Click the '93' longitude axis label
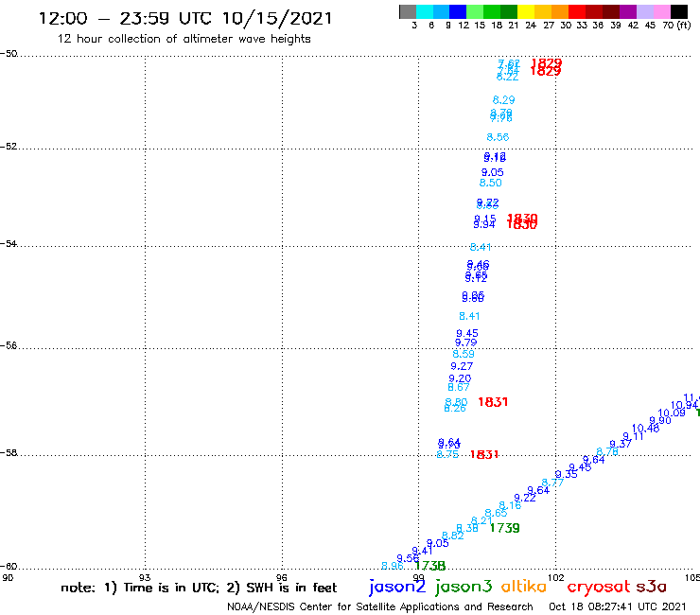 [145, 577]
